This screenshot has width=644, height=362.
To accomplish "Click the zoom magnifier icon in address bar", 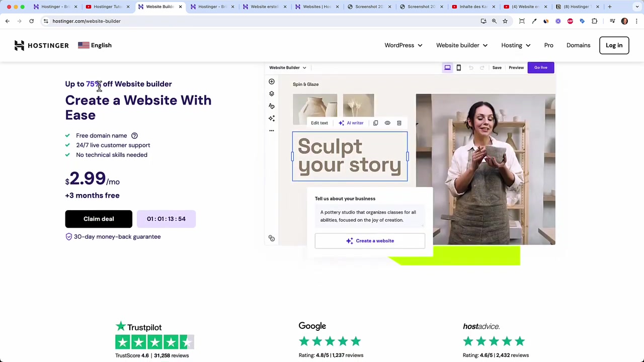I will point(494,21).
